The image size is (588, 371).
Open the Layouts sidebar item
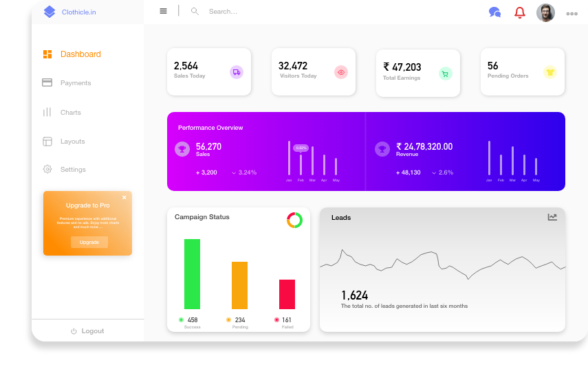pyautogui.click(x=72, y=142)
